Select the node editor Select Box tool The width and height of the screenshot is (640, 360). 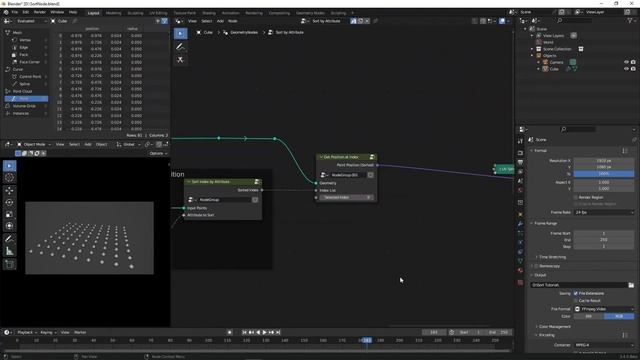coord(180,33)
